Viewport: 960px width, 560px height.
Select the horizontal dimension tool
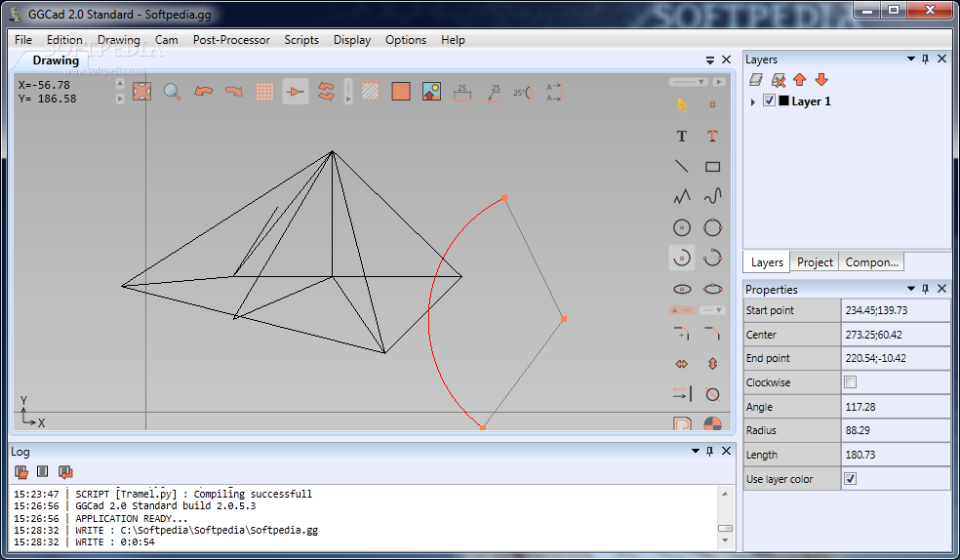tap(462, 92)
